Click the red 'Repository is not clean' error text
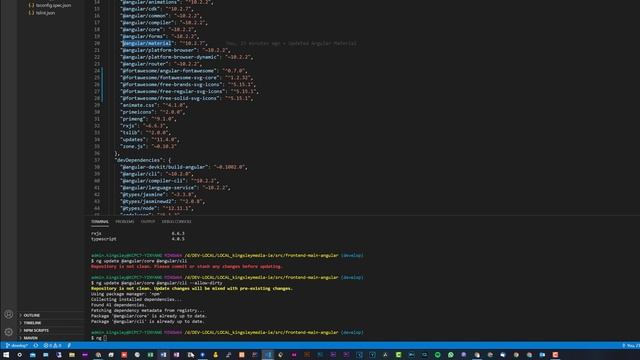 [x=187, y=267]
